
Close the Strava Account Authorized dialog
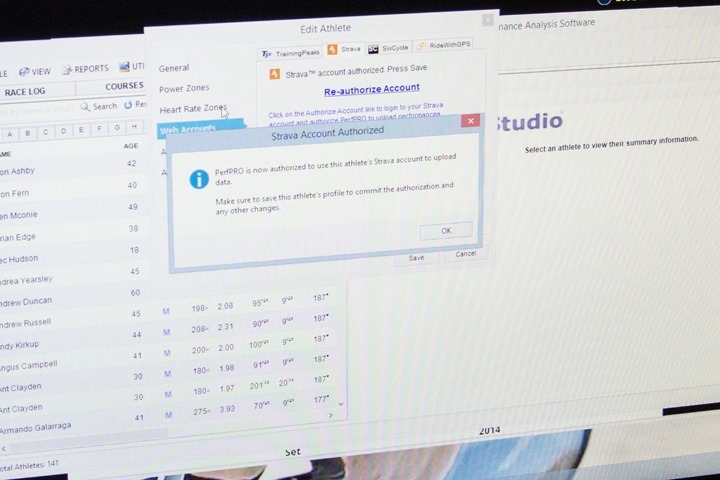click(x=471, y=121)
